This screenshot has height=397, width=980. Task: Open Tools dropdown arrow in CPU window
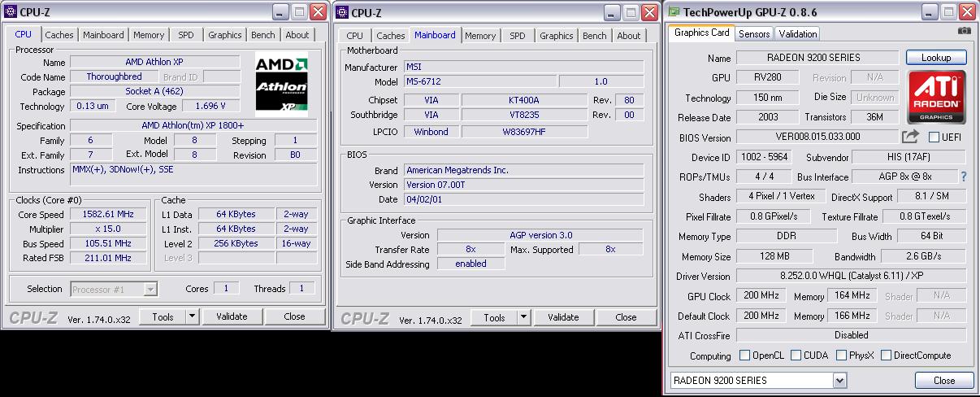pos(193,316)
